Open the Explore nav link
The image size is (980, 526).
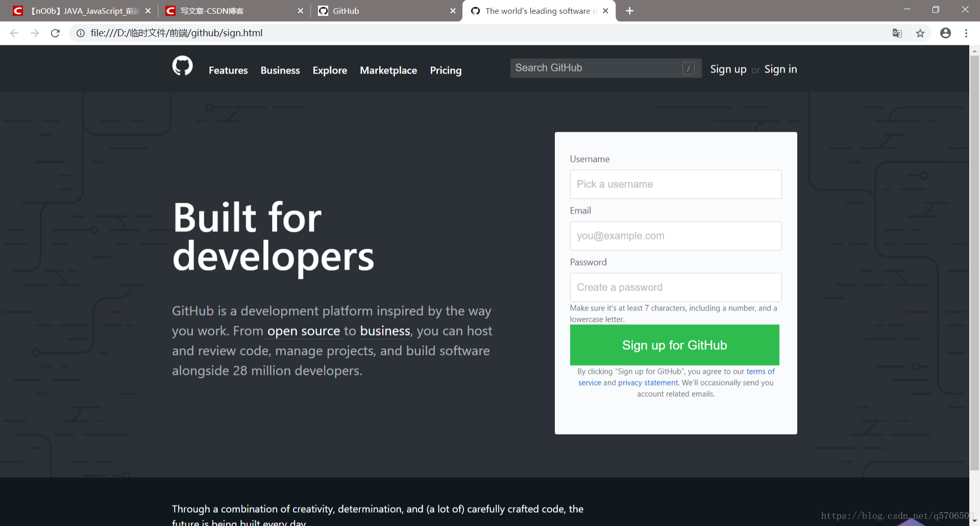[330, 70]
